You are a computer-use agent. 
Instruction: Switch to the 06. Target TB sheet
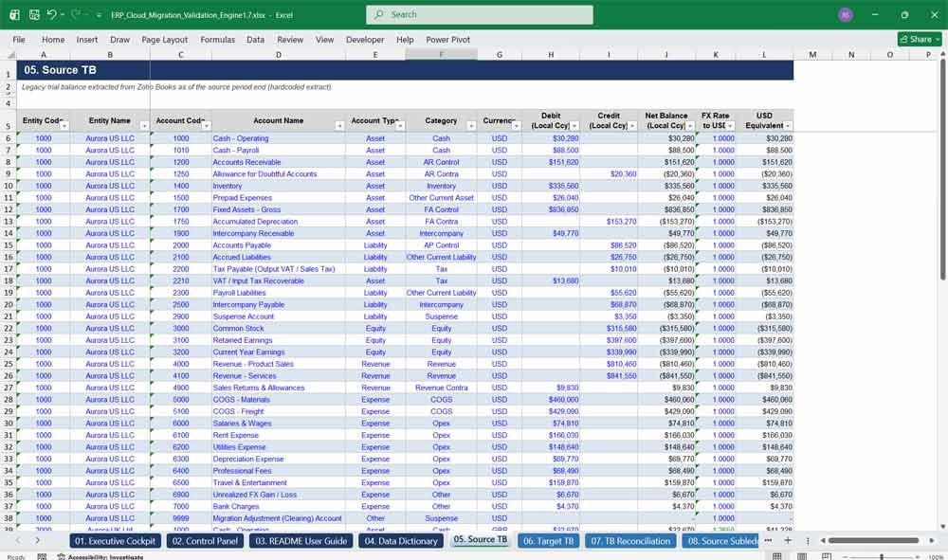pyautogui.click(x=548, y=541)
